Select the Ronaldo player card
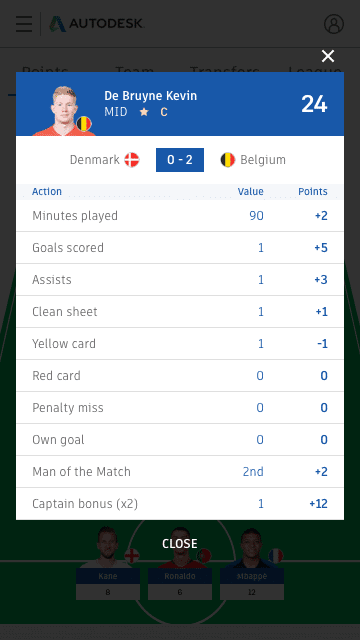360x640 pixels. click(180, 564)
